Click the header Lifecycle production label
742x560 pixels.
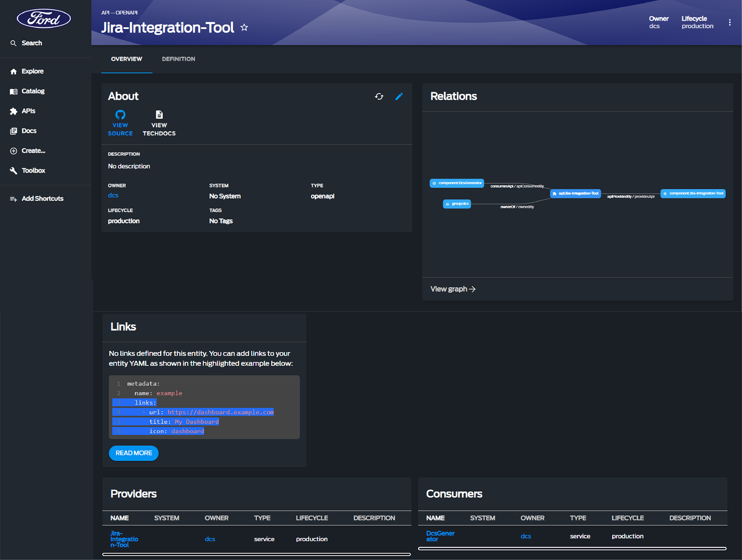[697, 22]
